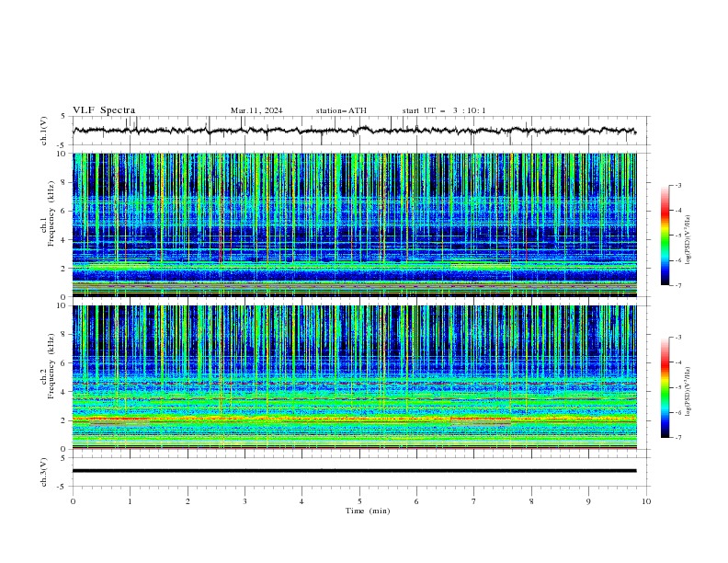Click the "6" kHz tick on ch.2 frequency axis
728x563 pixels.
coord(65,362)
